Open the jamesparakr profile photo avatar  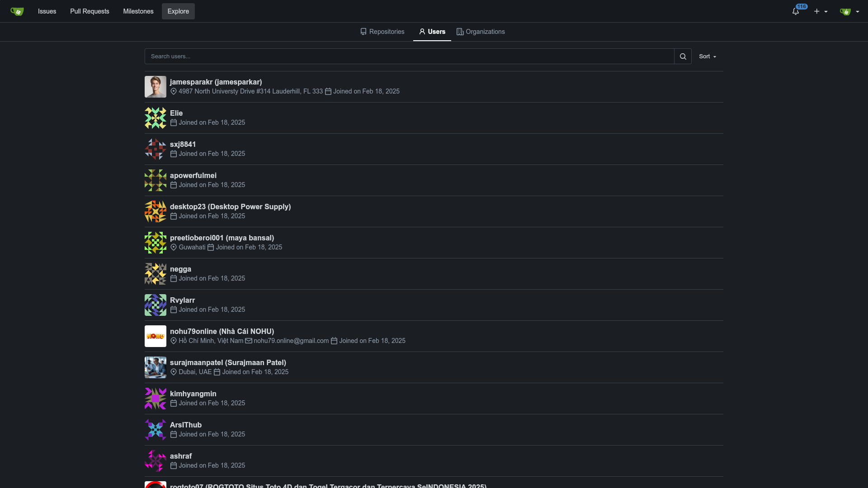pyautogui.click(x=156, y=87)
